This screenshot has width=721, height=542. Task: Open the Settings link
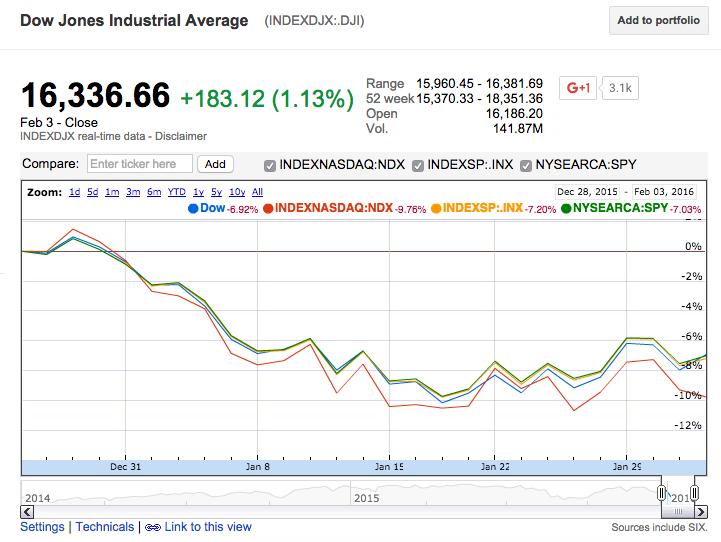42,527
